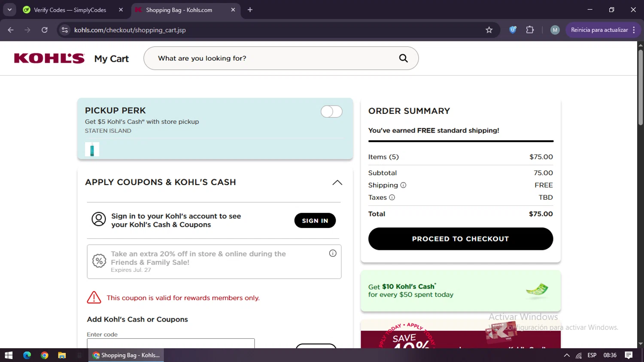Collapse Apply Coupons & Kohl's Cash section
Screen dimensions: 644x362
point(337,183)
